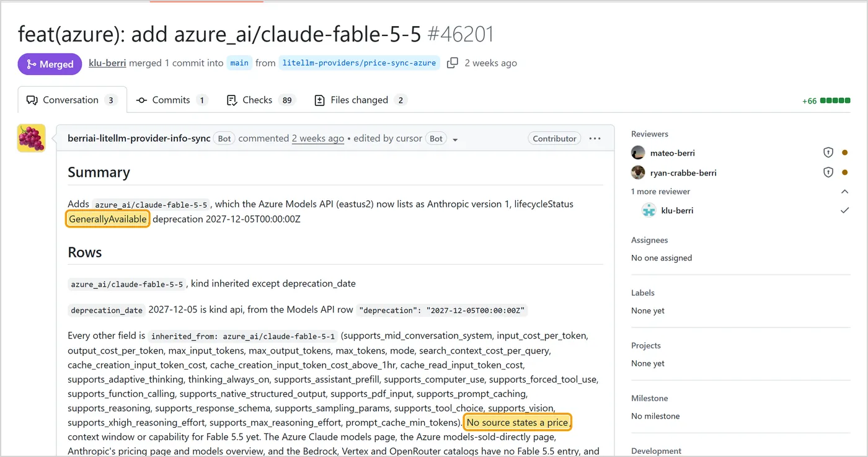Click the grapes avatar of the bot
The image size is (868, 457).
point(31,138)
